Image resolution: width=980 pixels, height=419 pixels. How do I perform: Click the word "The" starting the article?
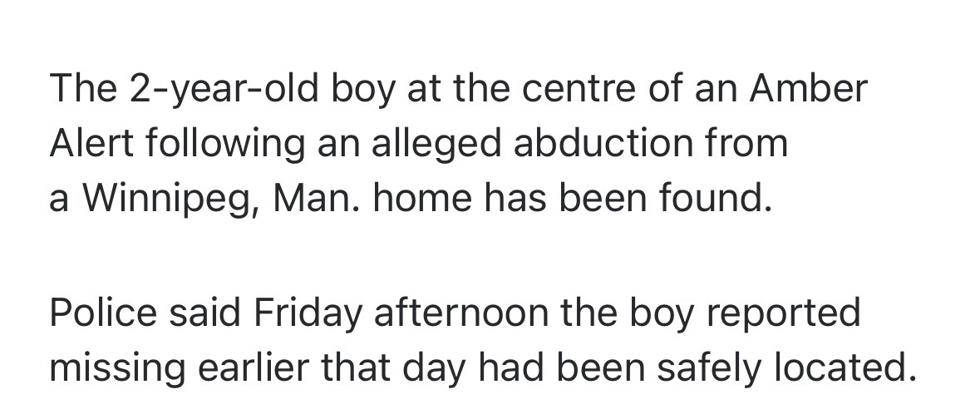[x=80, y=90]
